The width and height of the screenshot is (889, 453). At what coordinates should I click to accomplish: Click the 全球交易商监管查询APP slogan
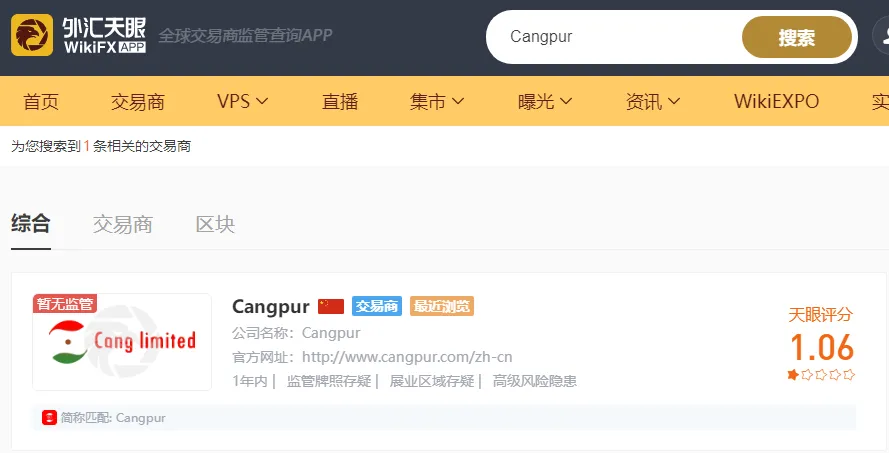click(x=245, y=35)
